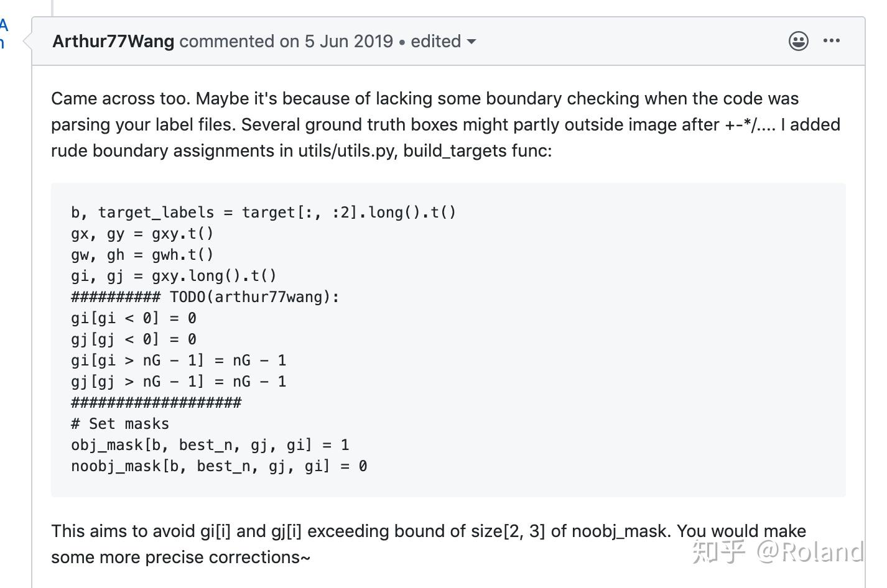Open Arthur77Wang's profile link

[x=113, y=42]
